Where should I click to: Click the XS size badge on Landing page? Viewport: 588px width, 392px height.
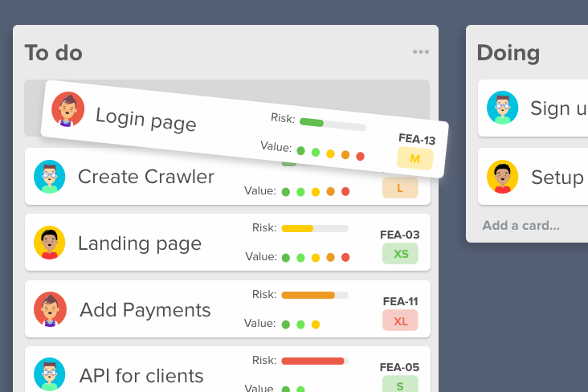pos(400,254)
